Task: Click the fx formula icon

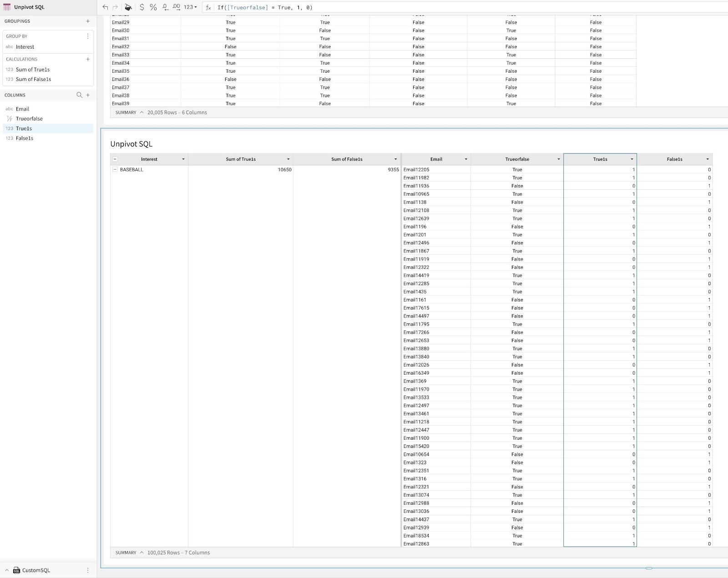Action: tap(208, 7)
